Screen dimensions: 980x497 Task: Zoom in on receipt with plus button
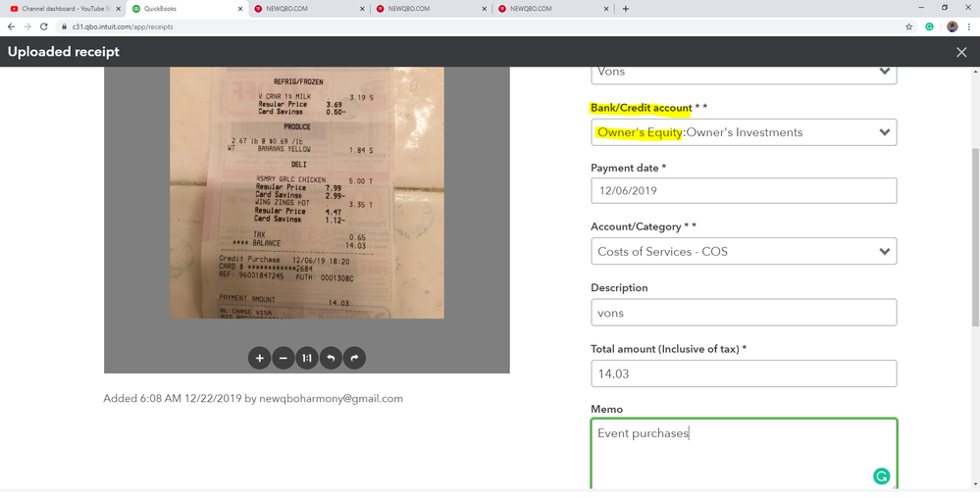tap(259, 359)
